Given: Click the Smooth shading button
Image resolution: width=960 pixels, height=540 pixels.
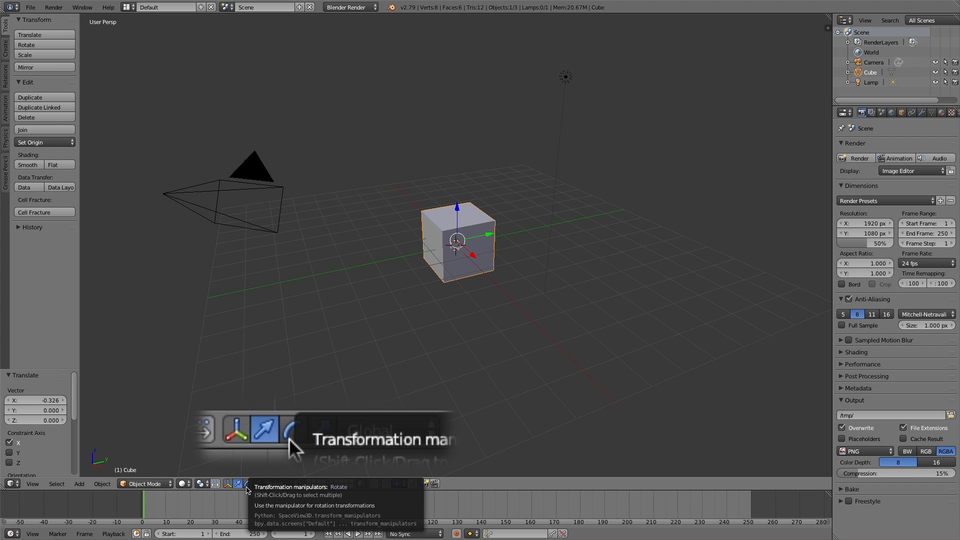Looking at the screenshot, I should point(29,165).
